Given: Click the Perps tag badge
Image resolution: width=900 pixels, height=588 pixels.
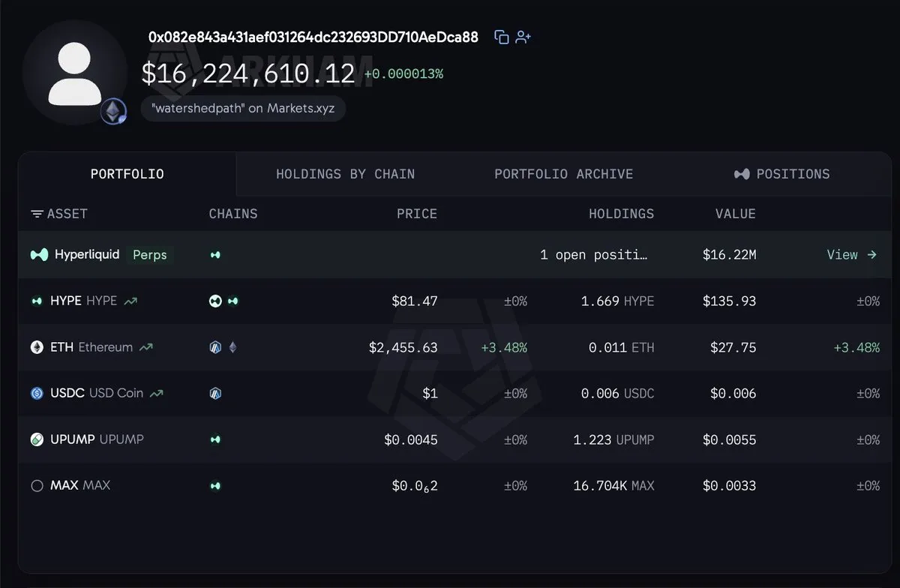Looking at the screenshot, I should [149, 255].
